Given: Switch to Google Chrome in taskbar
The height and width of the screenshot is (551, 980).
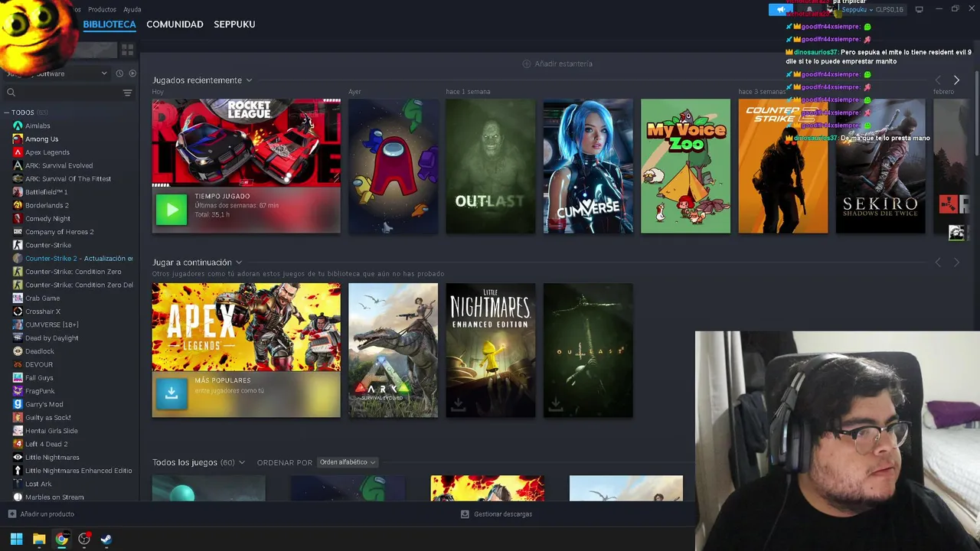Looking at the screenshot, I should 61,539.
